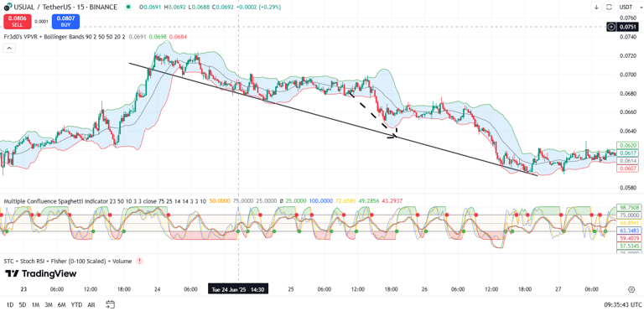Click the green market status dot

129,7
